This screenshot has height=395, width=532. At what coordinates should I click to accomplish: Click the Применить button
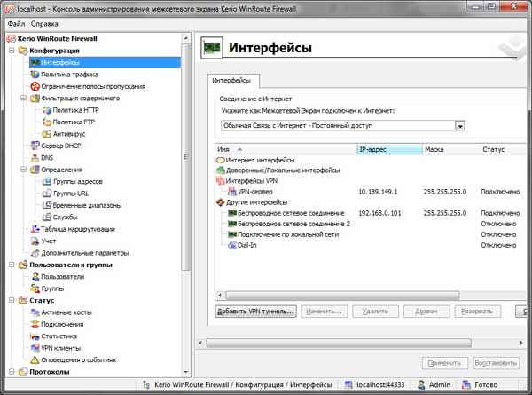coord(445,363)
